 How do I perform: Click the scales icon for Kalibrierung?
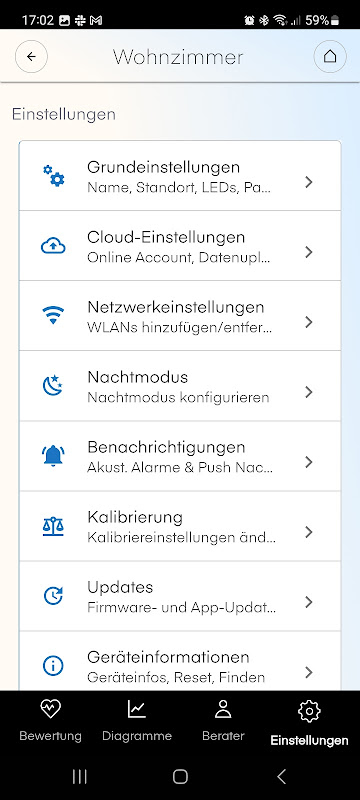coord(53,526)
